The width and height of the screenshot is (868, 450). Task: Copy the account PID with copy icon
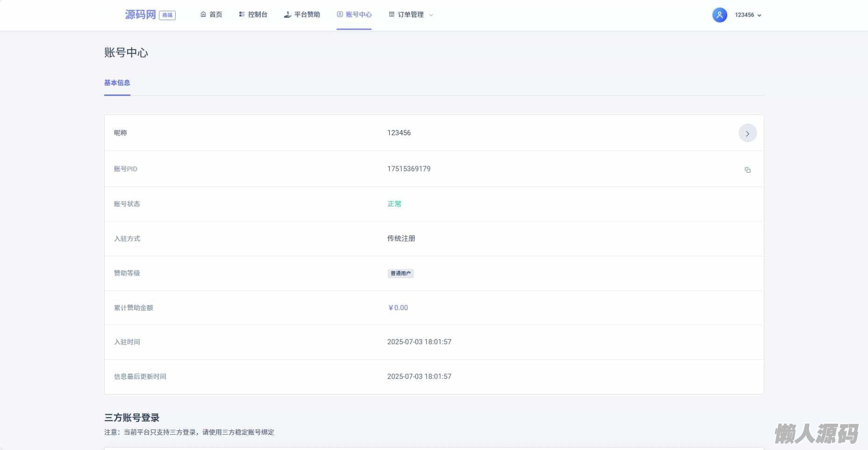(x=747, y=170)
